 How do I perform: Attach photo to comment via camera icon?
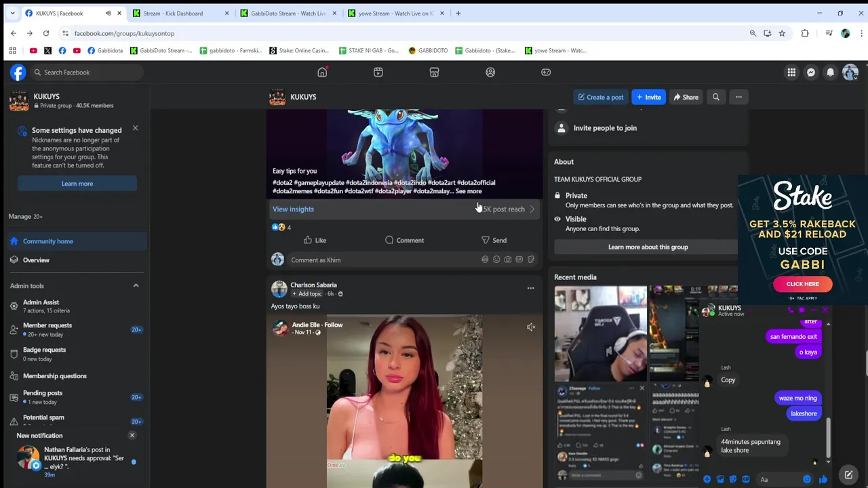(508, 260)
